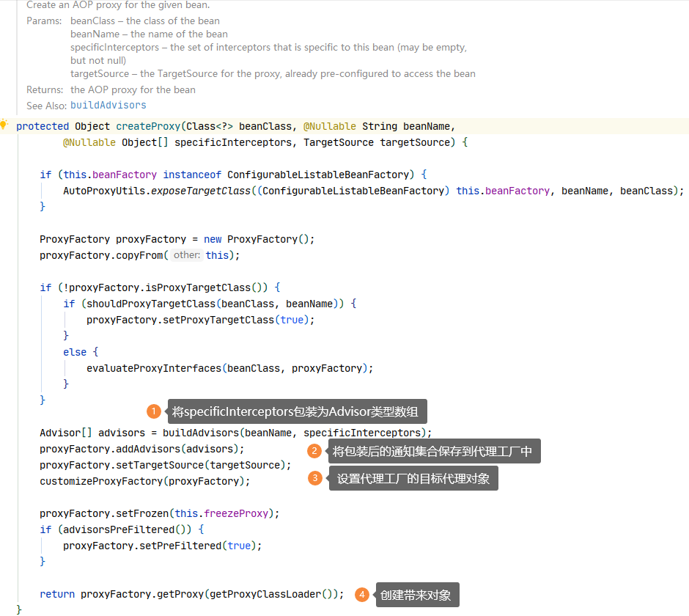
Task: Click the 'Returns:' doc label
Action: coord(45,89)
